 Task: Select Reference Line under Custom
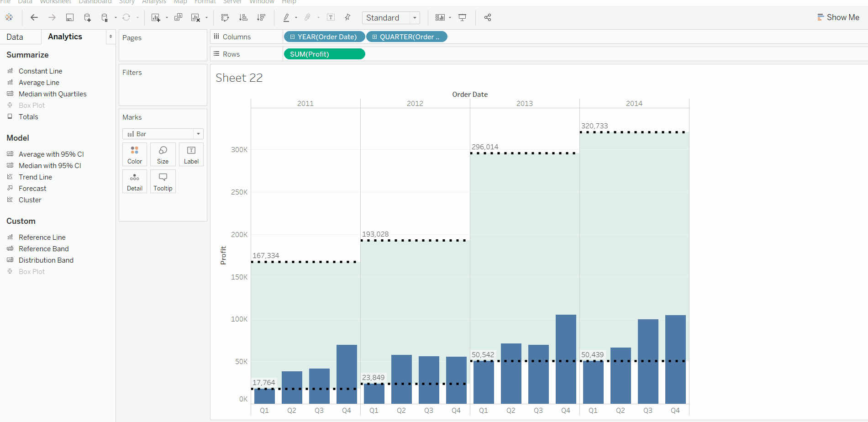pos(42,237)
